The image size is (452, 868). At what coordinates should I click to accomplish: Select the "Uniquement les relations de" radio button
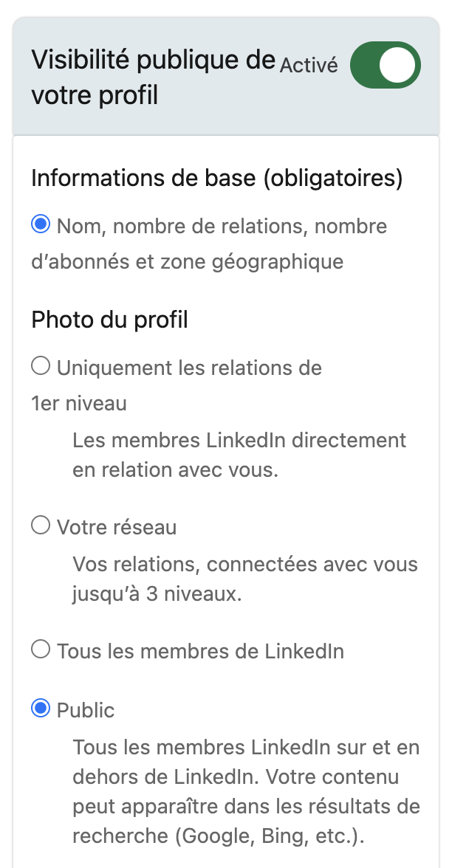pyautogui.click(x=41, y=366)
